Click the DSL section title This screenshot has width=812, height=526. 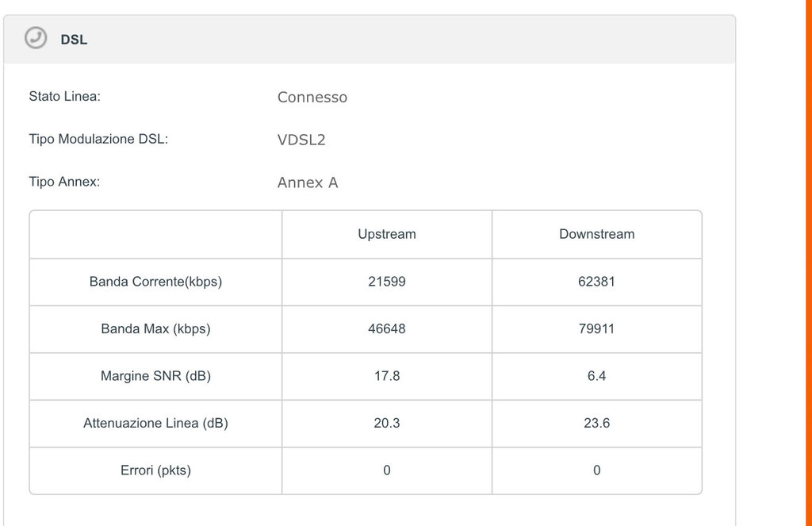tap(74, 39)
